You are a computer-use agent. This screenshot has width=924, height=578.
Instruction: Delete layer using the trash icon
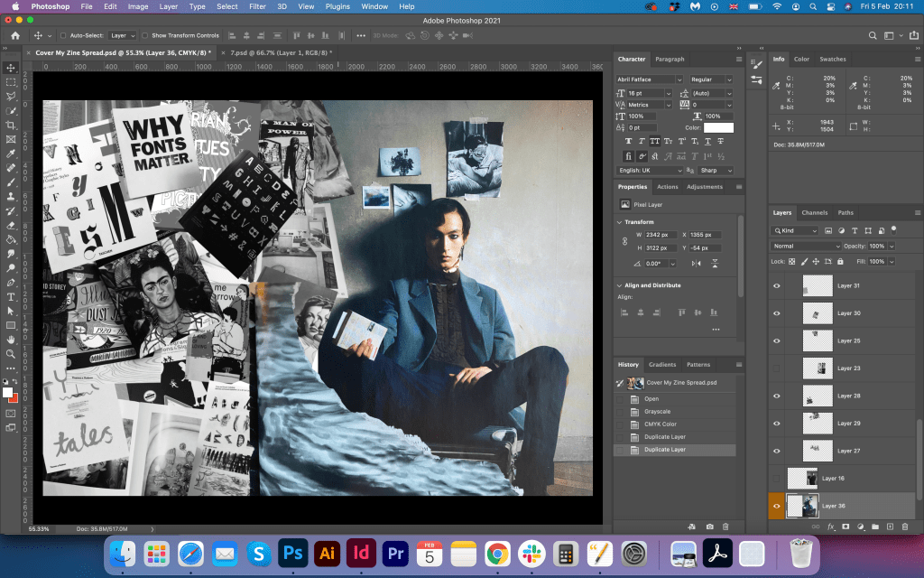(904, 526)
